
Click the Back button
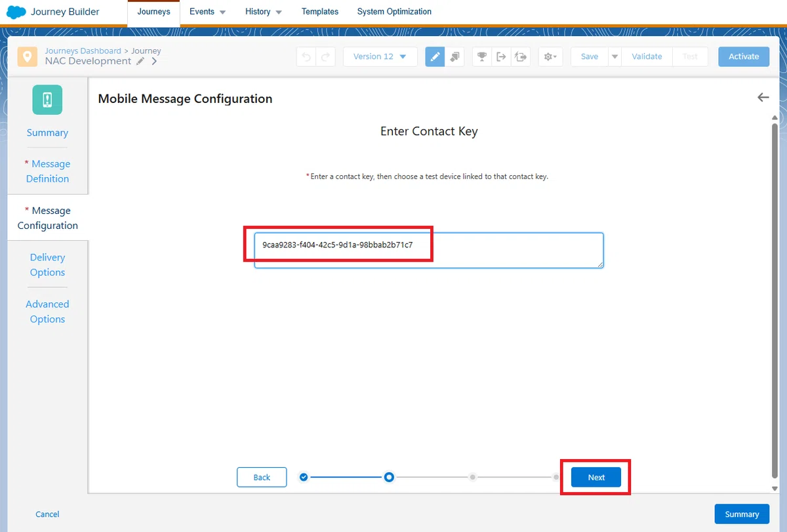click(262, 477)
